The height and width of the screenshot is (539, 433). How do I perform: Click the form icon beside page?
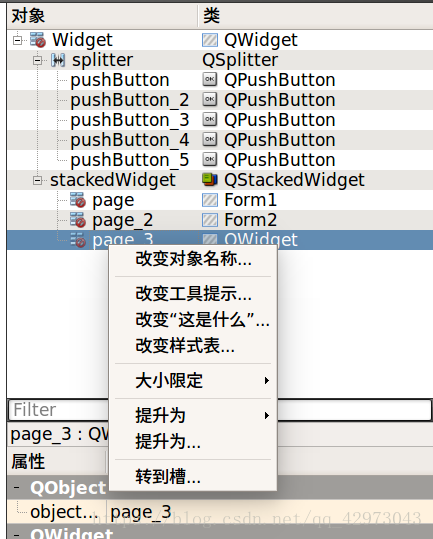pyautogui.click(x=78, y=200)
